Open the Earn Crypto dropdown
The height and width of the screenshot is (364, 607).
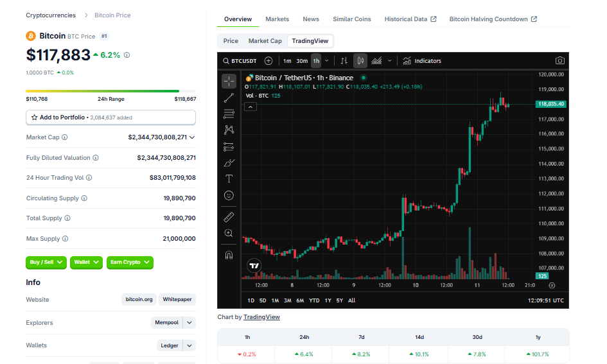tap(130, 263)
